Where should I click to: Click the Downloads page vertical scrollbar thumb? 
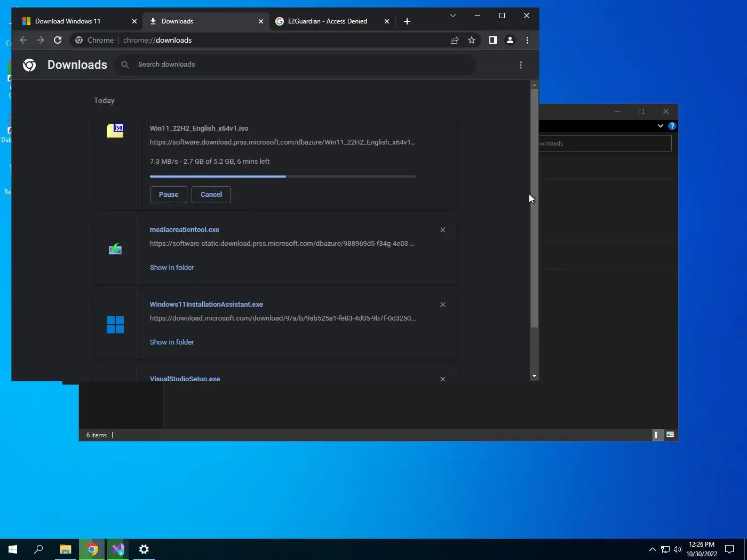534,209
